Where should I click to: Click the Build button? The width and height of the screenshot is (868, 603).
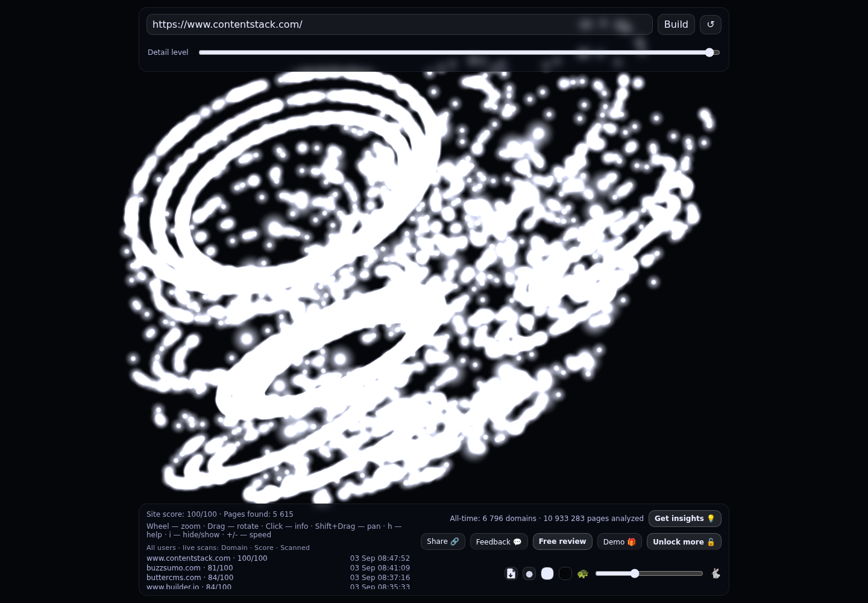click(x=676, y=25)
